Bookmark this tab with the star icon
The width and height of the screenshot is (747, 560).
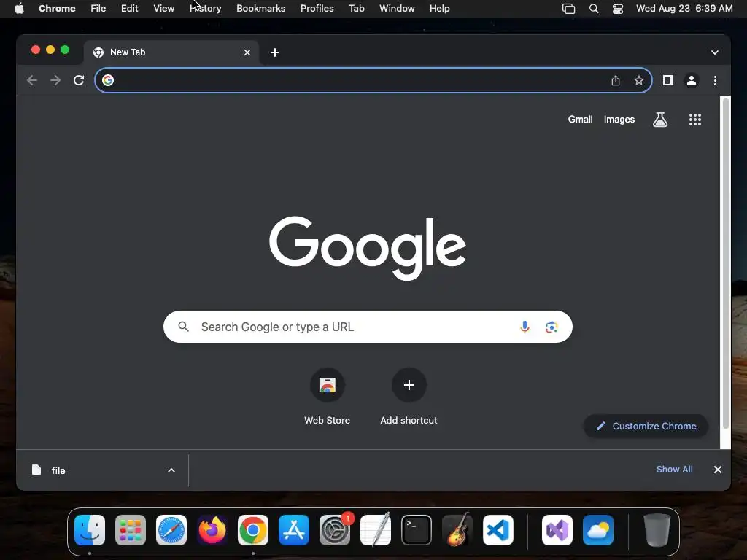pos(639,80)
